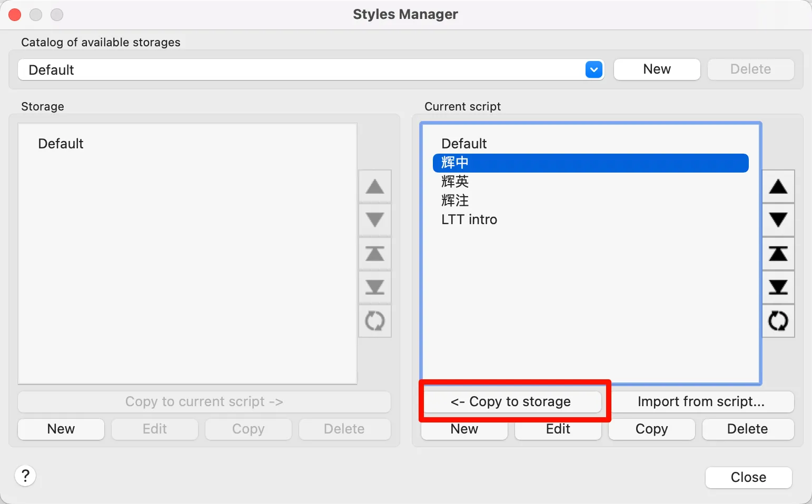Move style to bottom of Current script
The width and height of the screenshot is (812, 504).
[x=778, y=287]
